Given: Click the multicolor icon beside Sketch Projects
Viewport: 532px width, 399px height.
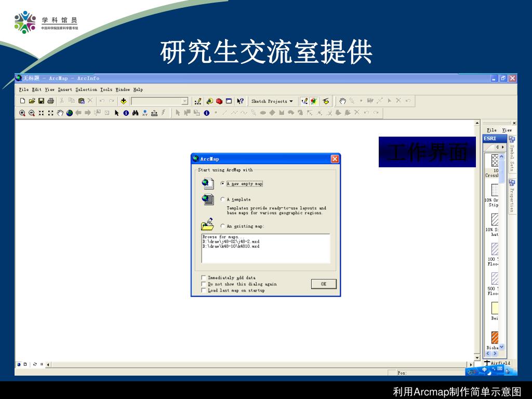Looking at the screenshot, I should (314, 101).
